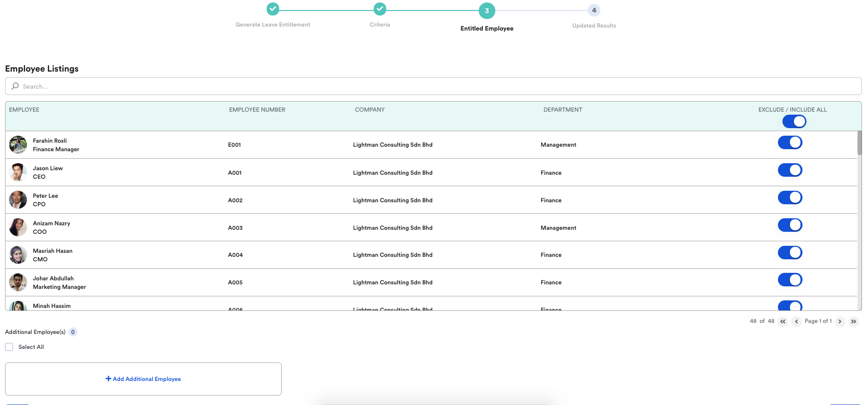Click Jason Liew's avatar
This screenshot has width=868, height=405.
pyautogui.click(x=18, y=172)
